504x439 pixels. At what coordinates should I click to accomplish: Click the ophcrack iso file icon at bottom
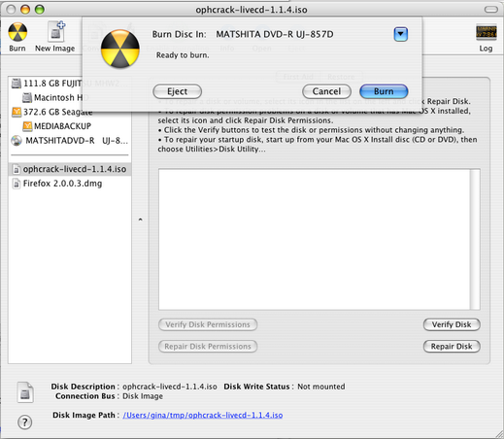pos(25,392)
